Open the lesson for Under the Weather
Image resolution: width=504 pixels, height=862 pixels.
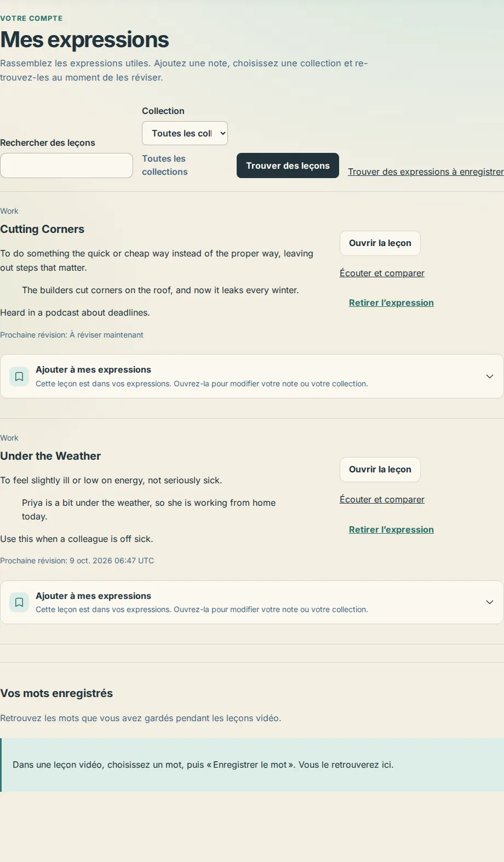[380, 470]
